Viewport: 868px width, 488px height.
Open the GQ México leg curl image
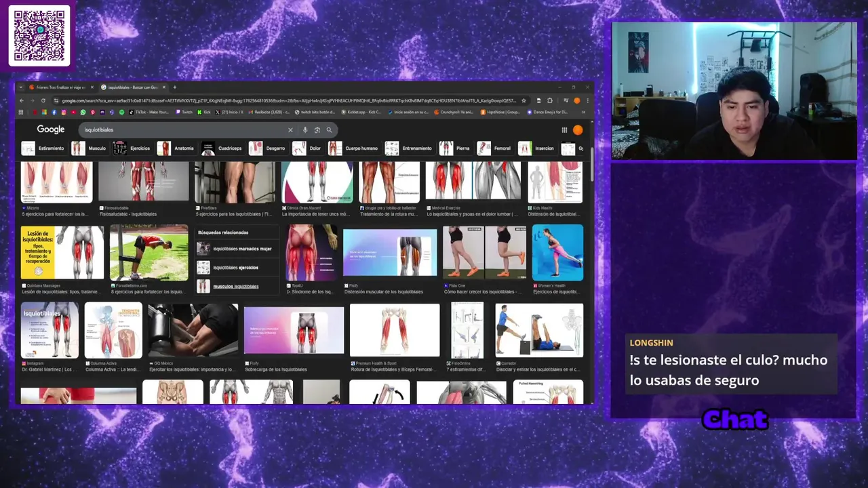point(193,330)
